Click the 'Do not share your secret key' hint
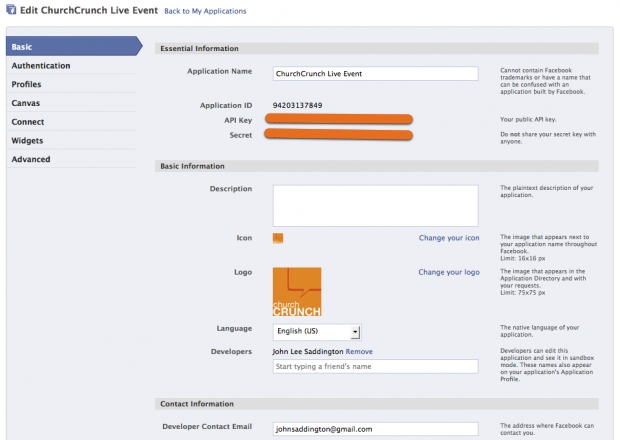 548,138
